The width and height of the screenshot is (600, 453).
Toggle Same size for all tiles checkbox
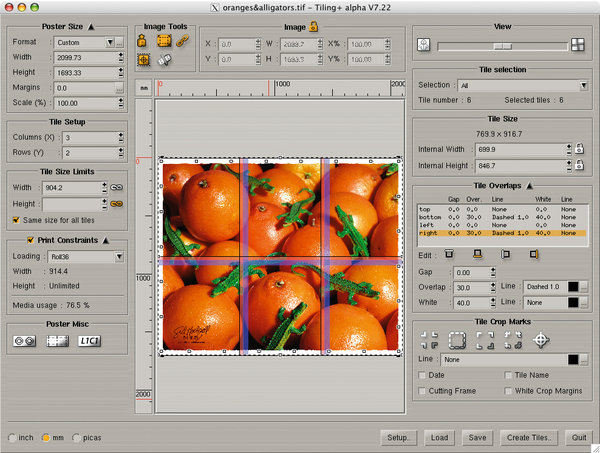[x=16, y=219]
